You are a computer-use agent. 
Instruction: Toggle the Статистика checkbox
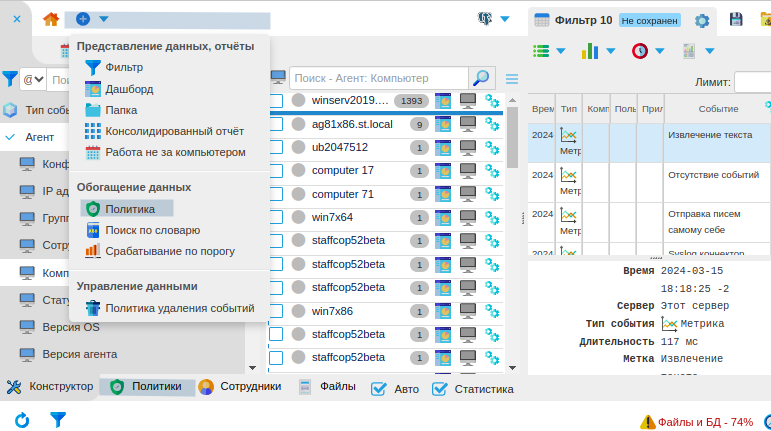click(439, 389)
